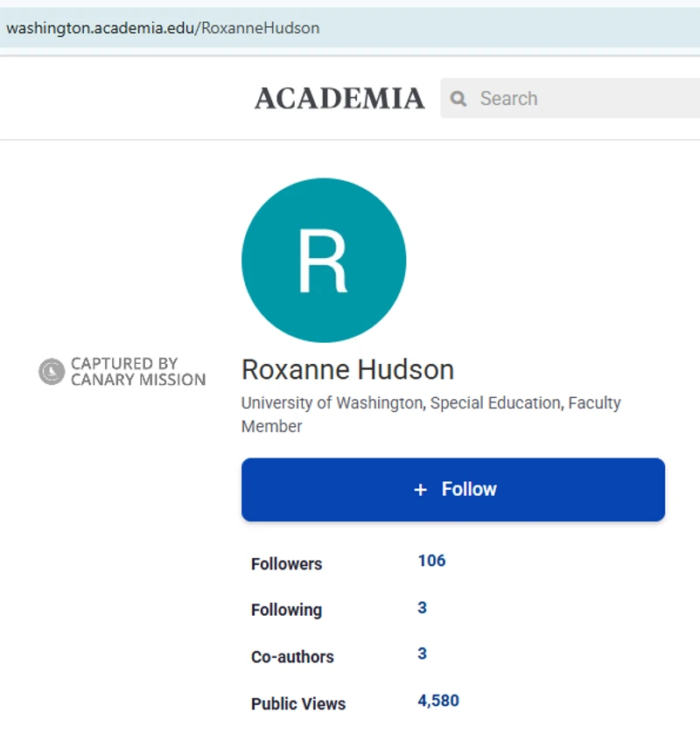Click the Canary Mission clock logo
This screenshot has width=700, height=741.
[52, 371]
